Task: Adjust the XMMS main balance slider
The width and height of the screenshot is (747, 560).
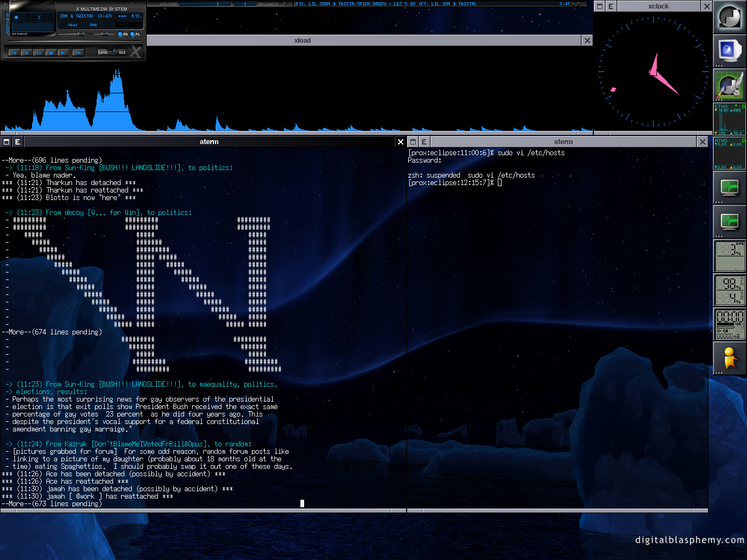Action: click(104, 34)
